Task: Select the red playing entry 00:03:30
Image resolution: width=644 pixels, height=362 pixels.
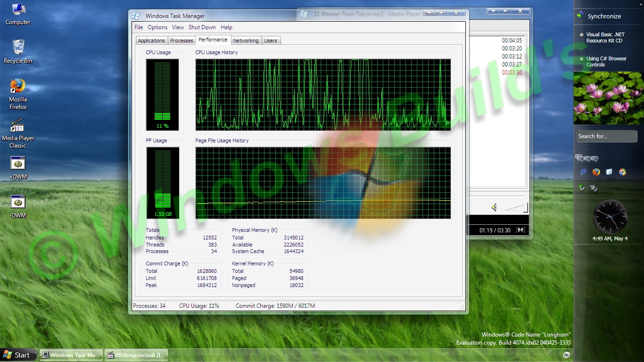Action: pyautogui.click(x=512, y=73)
